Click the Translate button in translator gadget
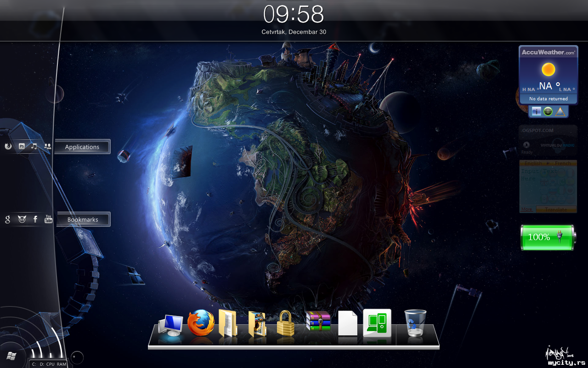 tap(555, 210)
